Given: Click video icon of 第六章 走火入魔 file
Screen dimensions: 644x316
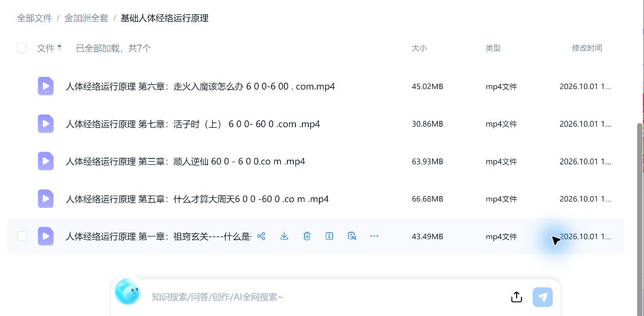Looking at the screenshot, I should (46, 86).
